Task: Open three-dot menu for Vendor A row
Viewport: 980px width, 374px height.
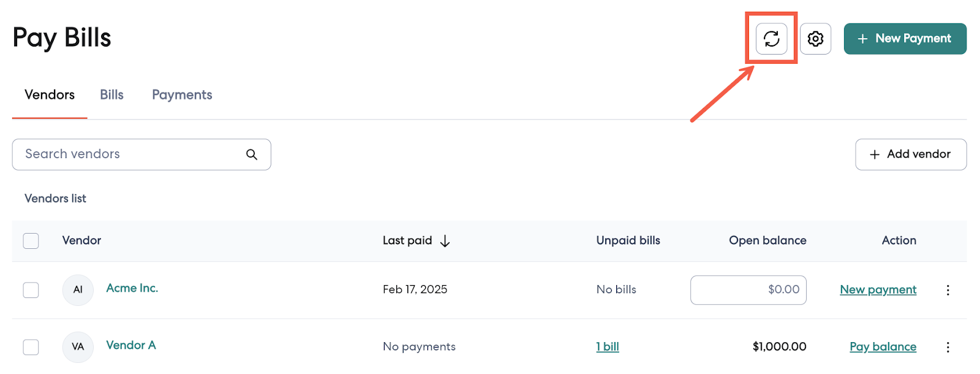Action: (948, 347)
